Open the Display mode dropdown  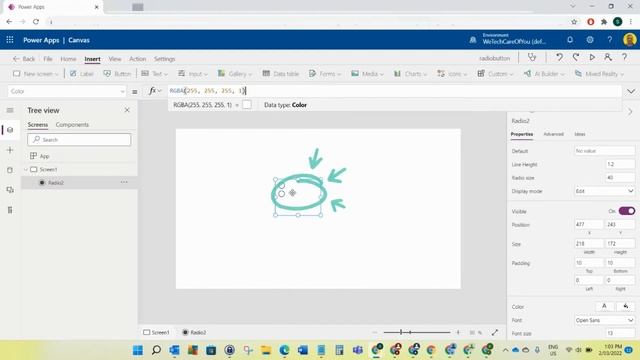pos(604,191)
